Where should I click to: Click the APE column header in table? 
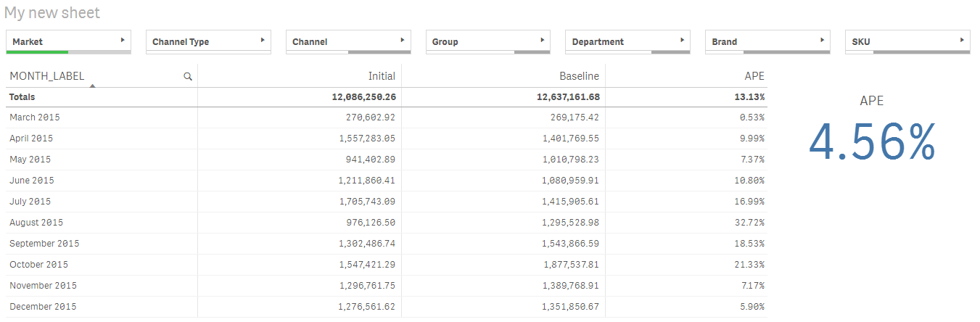[x=754, y=76]
